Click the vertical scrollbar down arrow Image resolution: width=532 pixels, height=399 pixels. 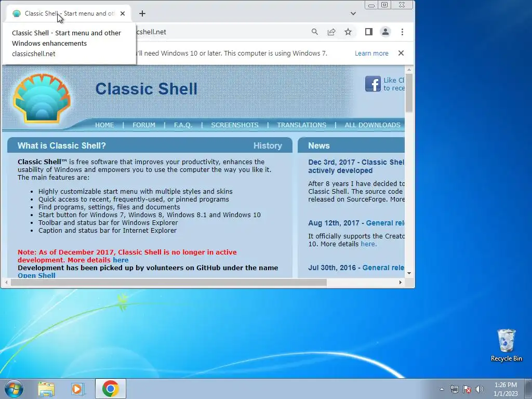click(x=409, y=273)
